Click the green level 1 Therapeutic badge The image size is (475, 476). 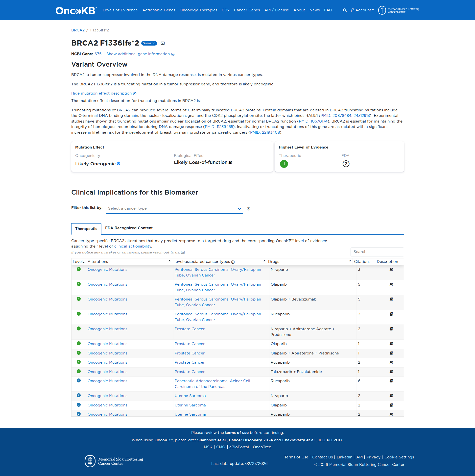284,164
